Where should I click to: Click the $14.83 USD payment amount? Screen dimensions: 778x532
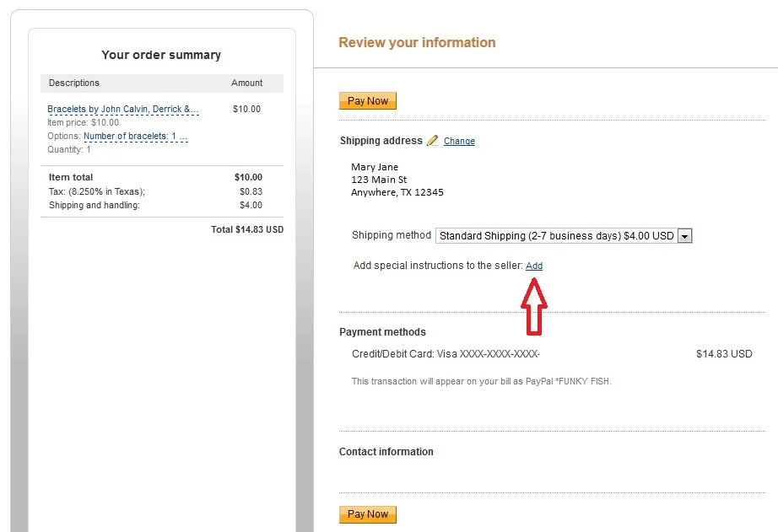click(724, 354)
